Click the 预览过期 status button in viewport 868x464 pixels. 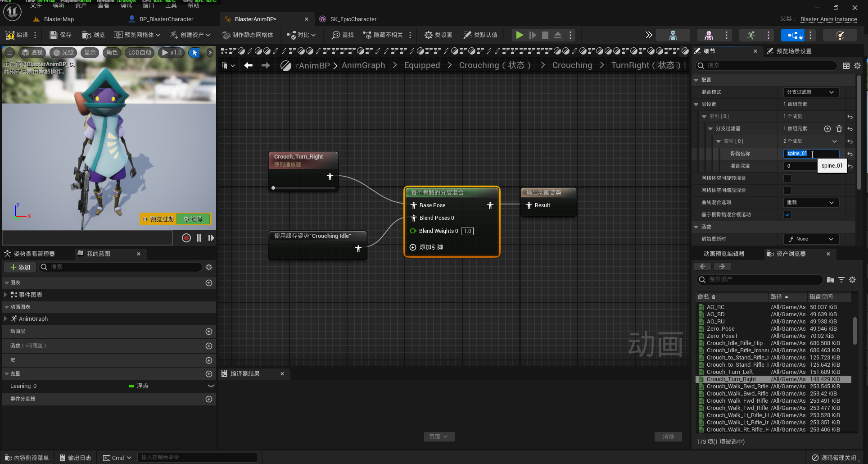click(158, 219)
